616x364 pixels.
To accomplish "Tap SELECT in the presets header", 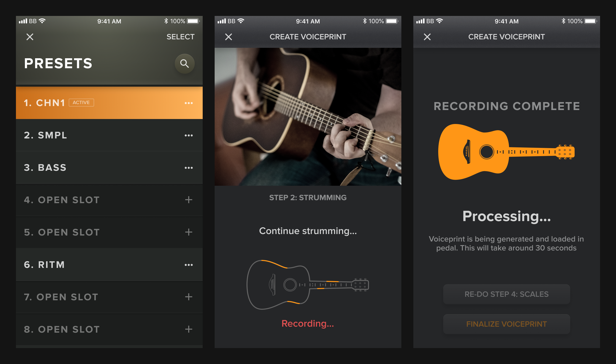I will pos(181,37).
